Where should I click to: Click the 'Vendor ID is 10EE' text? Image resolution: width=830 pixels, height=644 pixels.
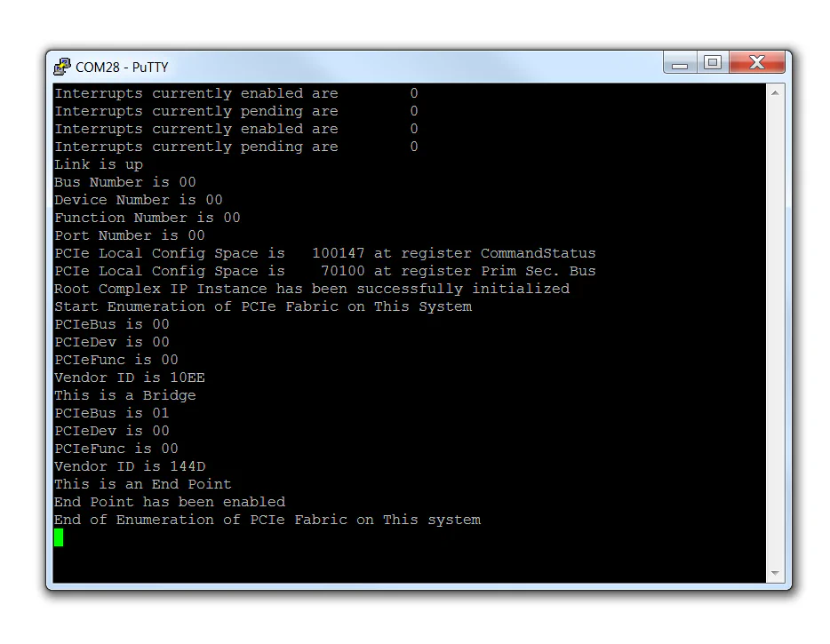click(x=130, y=377)
